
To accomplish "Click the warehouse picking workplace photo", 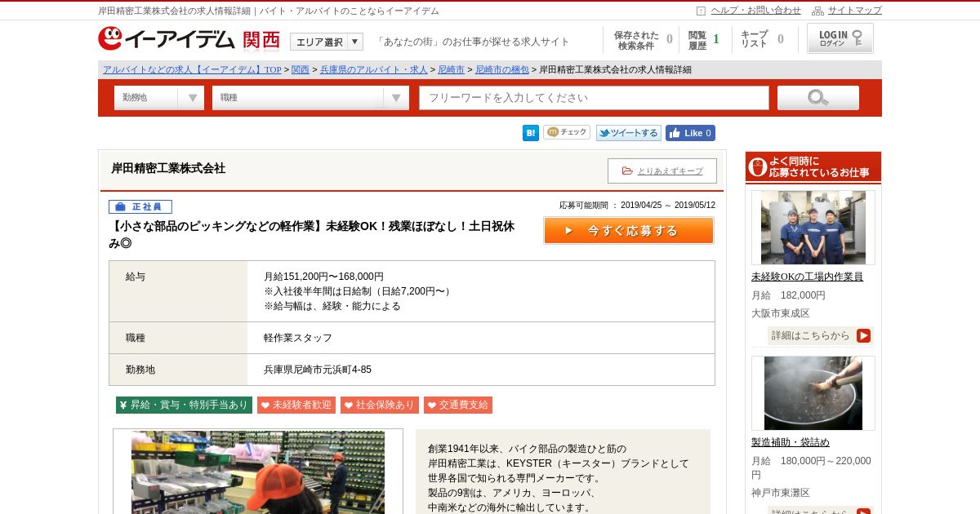I will tap(258, 472).
